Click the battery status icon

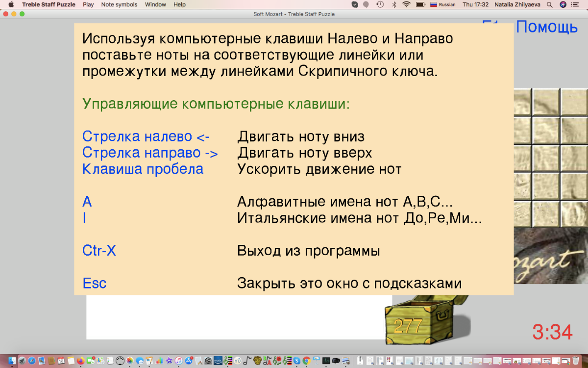[x=420, y=4]
